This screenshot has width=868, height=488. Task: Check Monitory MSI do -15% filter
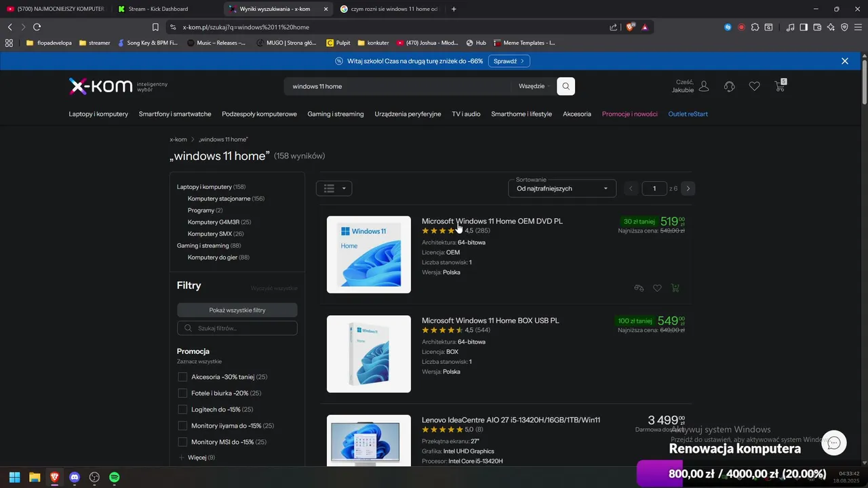click(x=182, y=442)
